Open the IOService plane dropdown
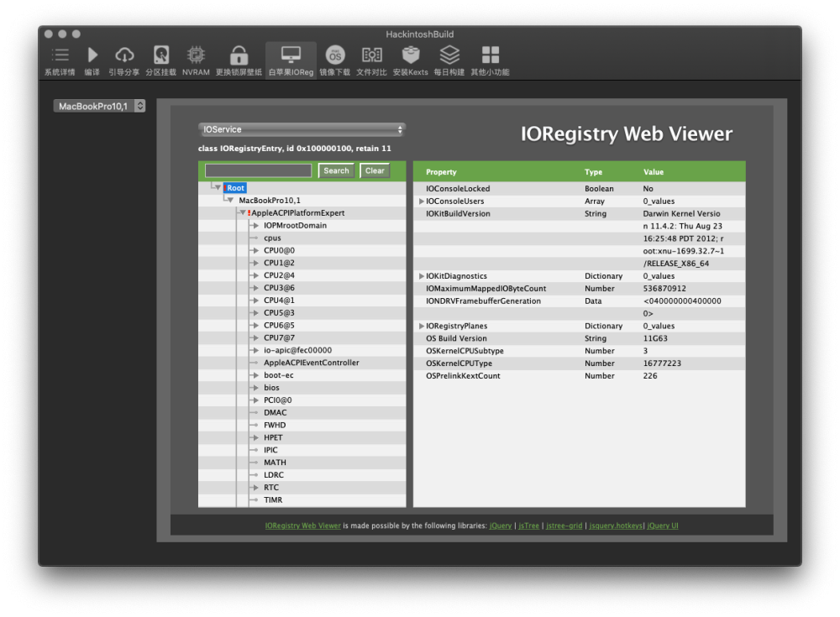840x617 pixels. [302, 129]
